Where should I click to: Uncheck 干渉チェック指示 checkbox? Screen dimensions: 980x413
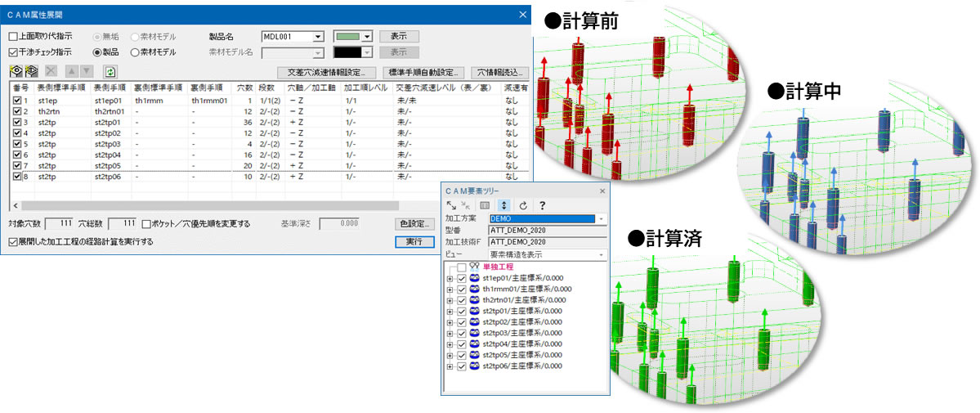13,52
